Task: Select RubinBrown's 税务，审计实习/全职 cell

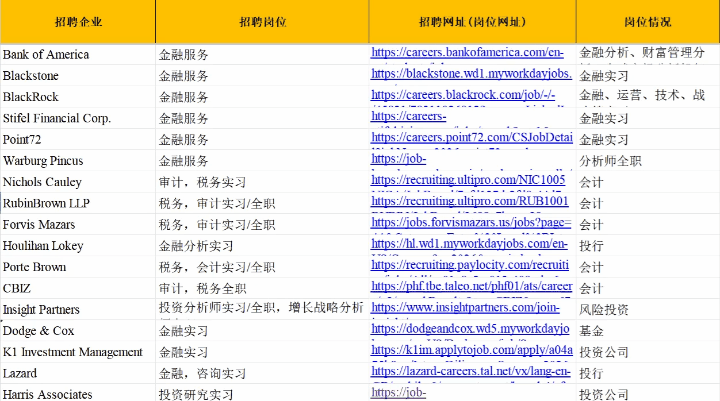Action: pos(262,203)
